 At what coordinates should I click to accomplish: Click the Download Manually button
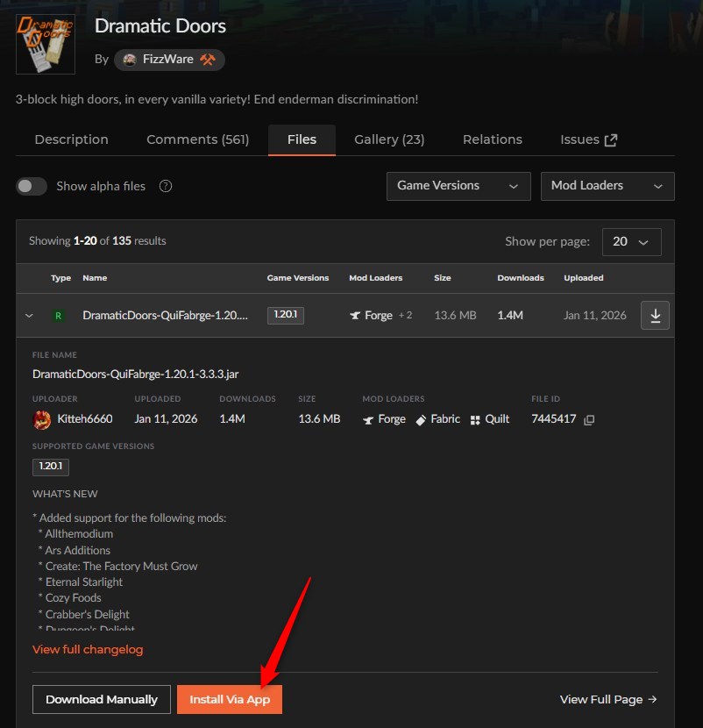(102, 699)
